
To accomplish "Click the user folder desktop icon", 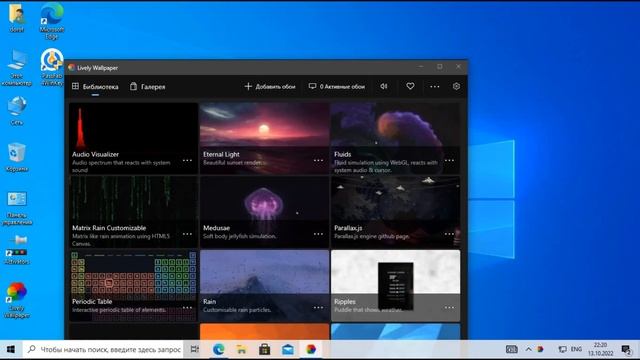I will point(17,18).
